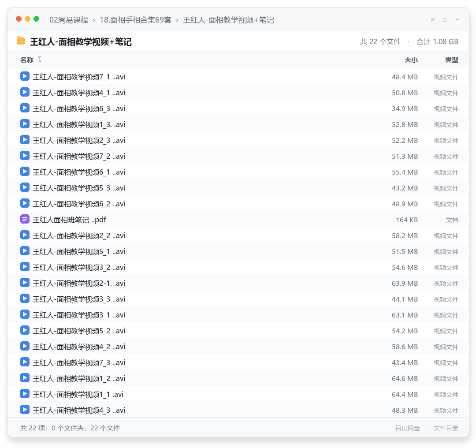Viewport: 476px width, 448px height.
Task: Click gray × button at top right
Action: click(433, 20)
